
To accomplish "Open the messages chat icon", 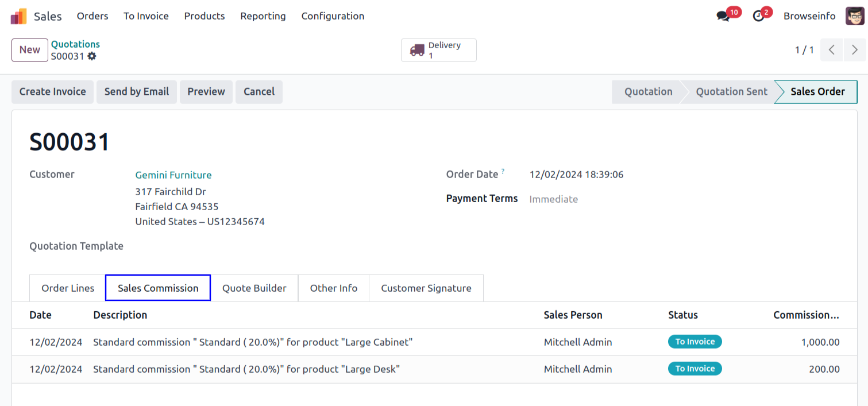I will [x=723, y=16].
